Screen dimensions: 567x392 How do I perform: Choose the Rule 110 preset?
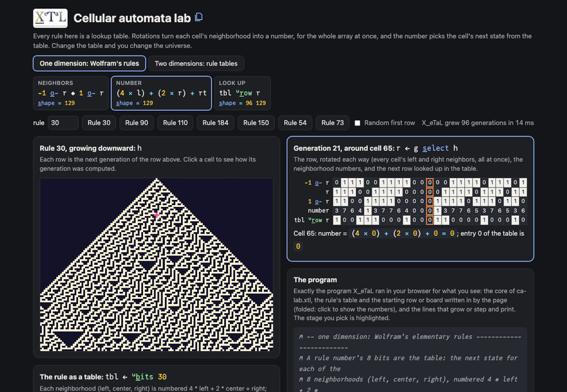click(x=175, y=123)
